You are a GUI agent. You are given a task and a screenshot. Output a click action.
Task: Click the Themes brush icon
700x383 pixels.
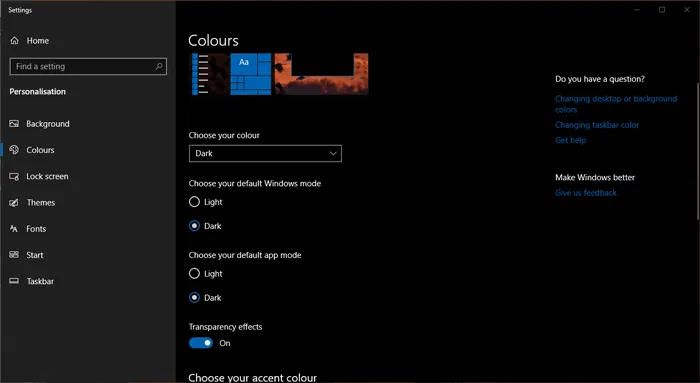14,203
